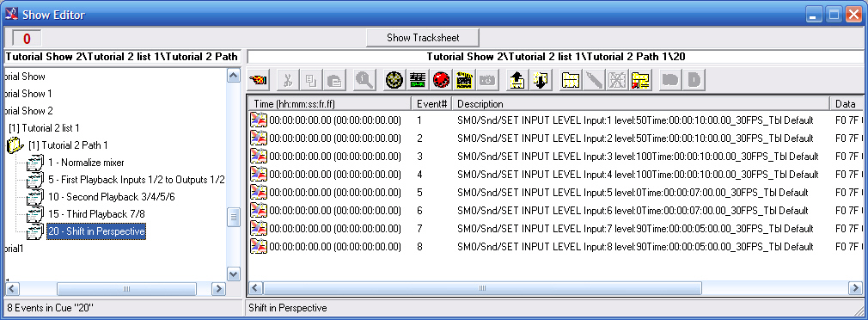Click the event list's right scroll arrow
The height and width of the screenshot is (320, 868).
[x=855, y=288]
